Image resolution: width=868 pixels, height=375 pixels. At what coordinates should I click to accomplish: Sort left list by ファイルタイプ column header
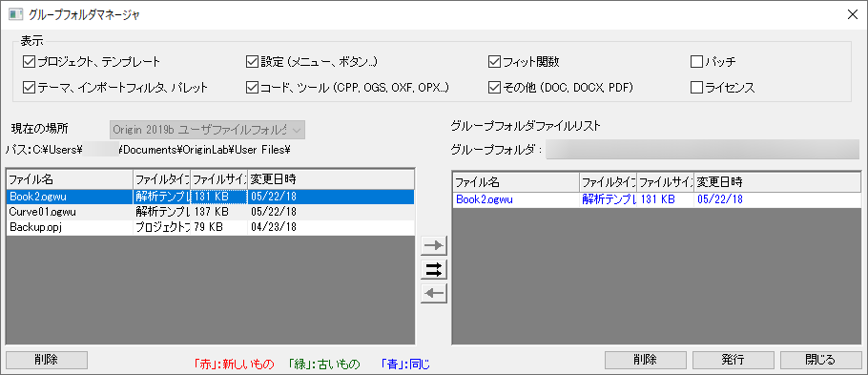(x=161, y=179)
